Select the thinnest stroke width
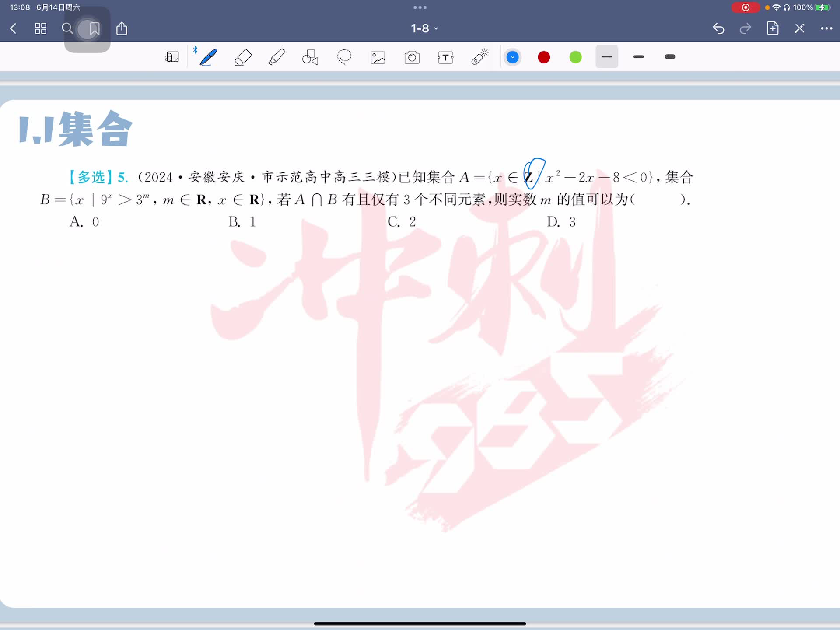 [607, 57]
